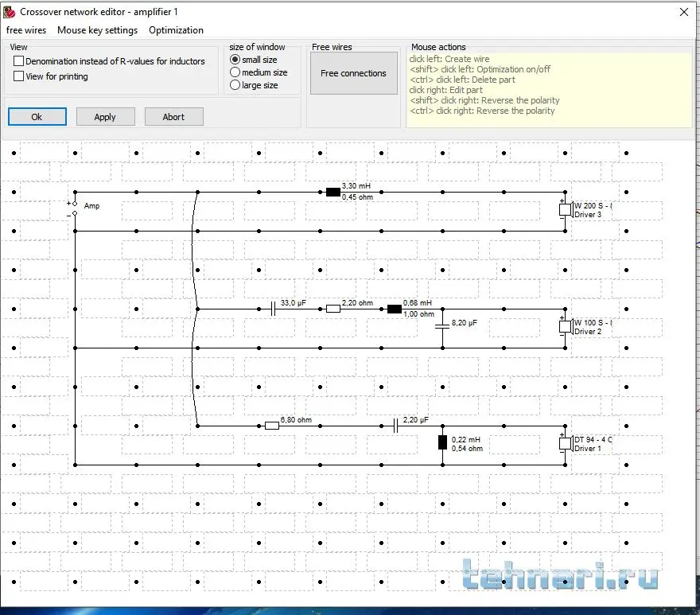
Task: Click the application icon in title bar
Action: coord(9,12)
